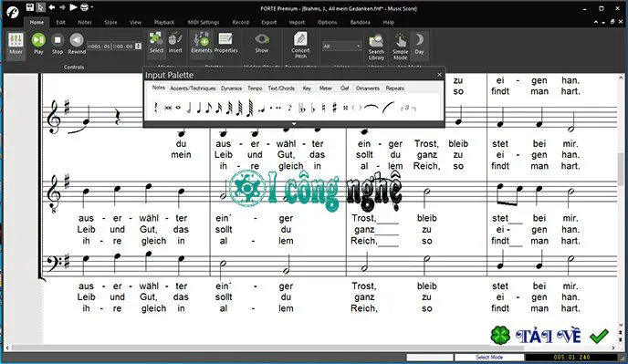
Task: Stop playback with the Stop button
Action: (x=58, y=44)
